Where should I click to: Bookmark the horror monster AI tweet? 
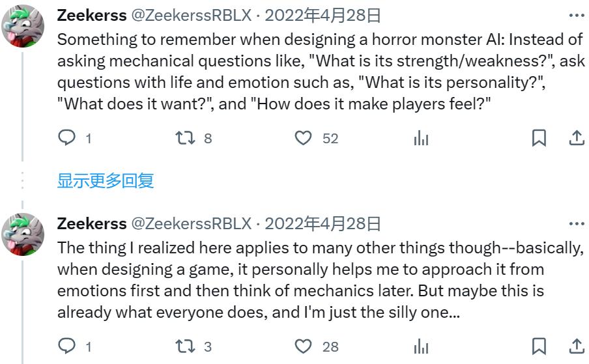539,137
